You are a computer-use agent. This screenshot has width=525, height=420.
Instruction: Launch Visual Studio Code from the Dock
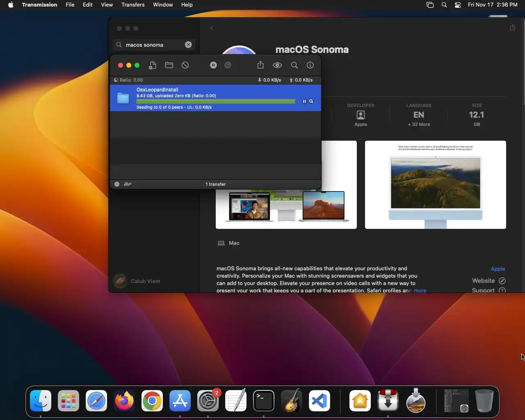[320, 400]
